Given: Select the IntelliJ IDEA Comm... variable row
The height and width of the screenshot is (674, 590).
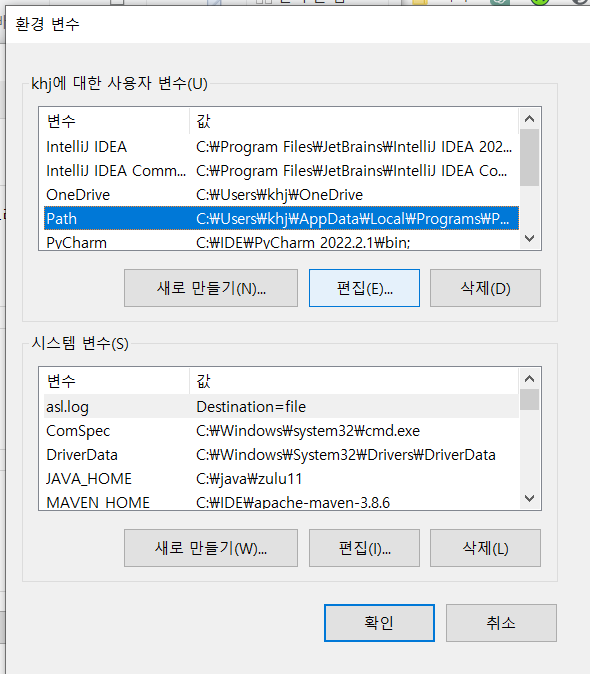Looking at the screenshot, I should (x=281, y=171).
